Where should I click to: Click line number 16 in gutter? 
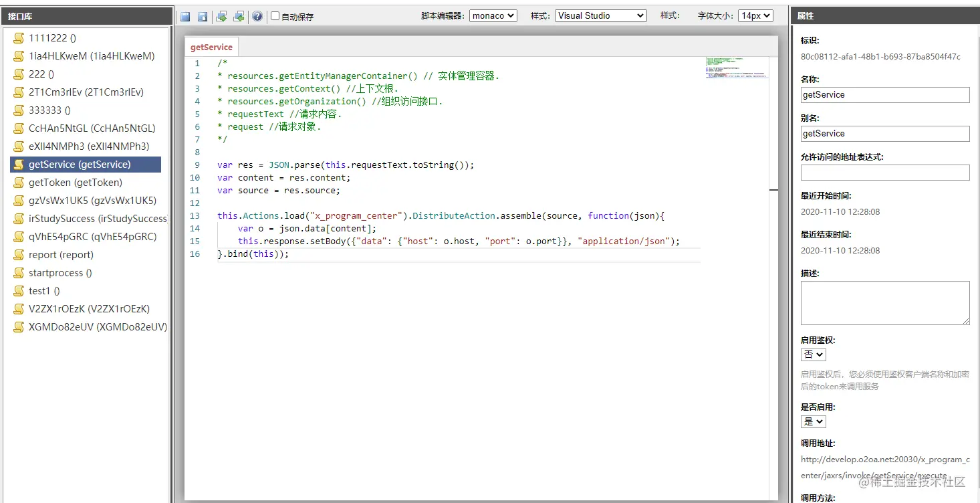[x=195, y=254]
